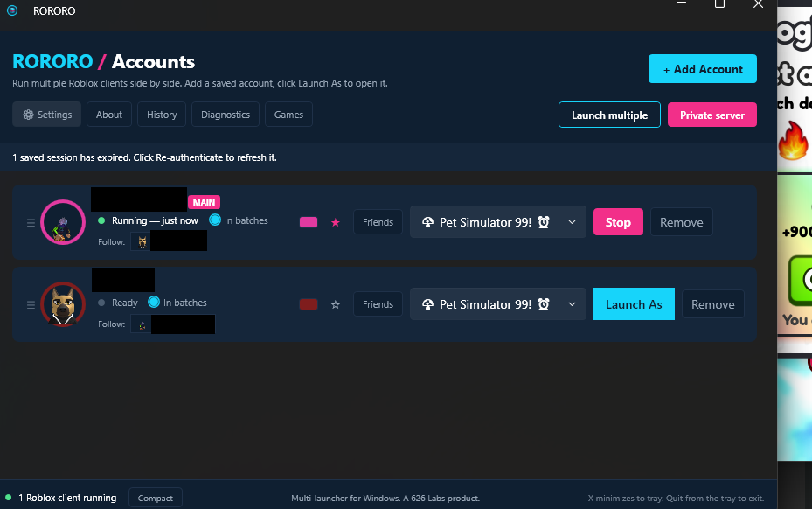Click mushroom icon in MAIN account's Pet Simulator selector
This screenshot has width=812, height=509.
(x=427, y=222)
